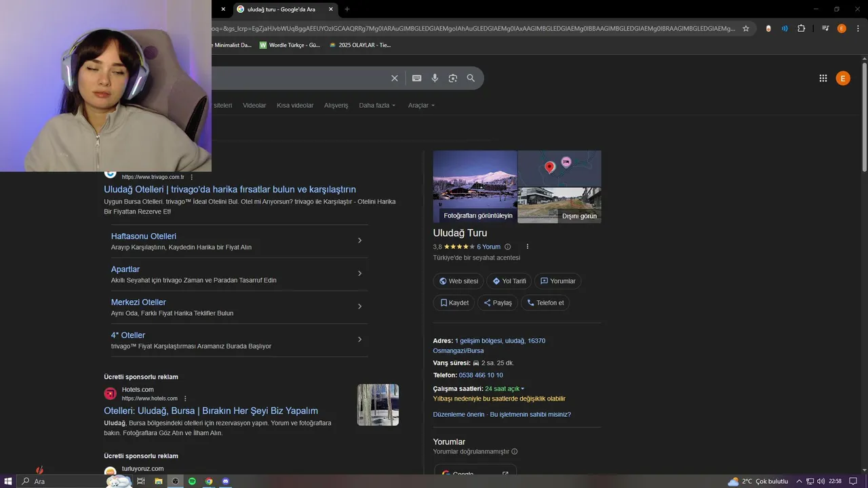Screen dimensions: 868x488
Task: Open the '6 Yorum' reviews link
Action: [488, 247]
